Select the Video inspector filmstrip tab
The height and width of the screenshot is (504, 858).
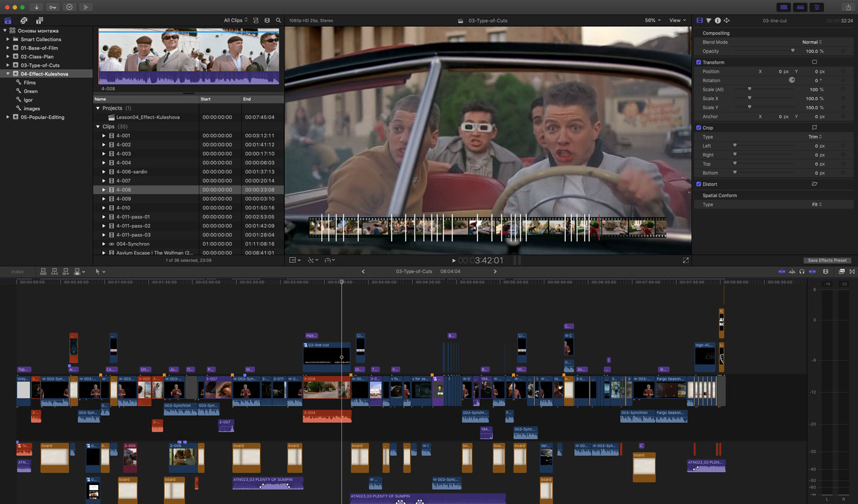(700, 20)
